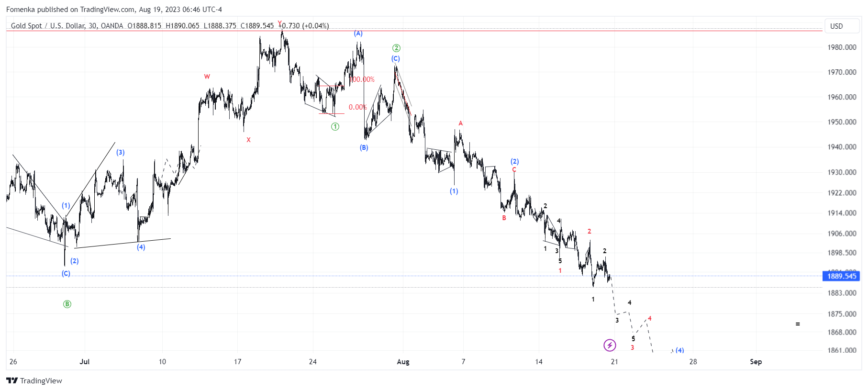This screenshot has height=391, width=868.
Task: Click the Sep label on the time axis
Action: pyautogui.click(x=756, y=362)
